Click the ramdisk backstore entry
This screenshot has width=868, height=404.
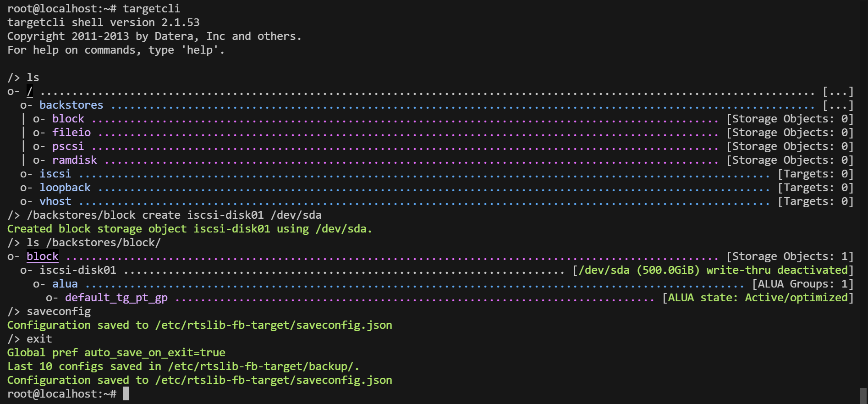pyautogui.click(x=74, y=160)
